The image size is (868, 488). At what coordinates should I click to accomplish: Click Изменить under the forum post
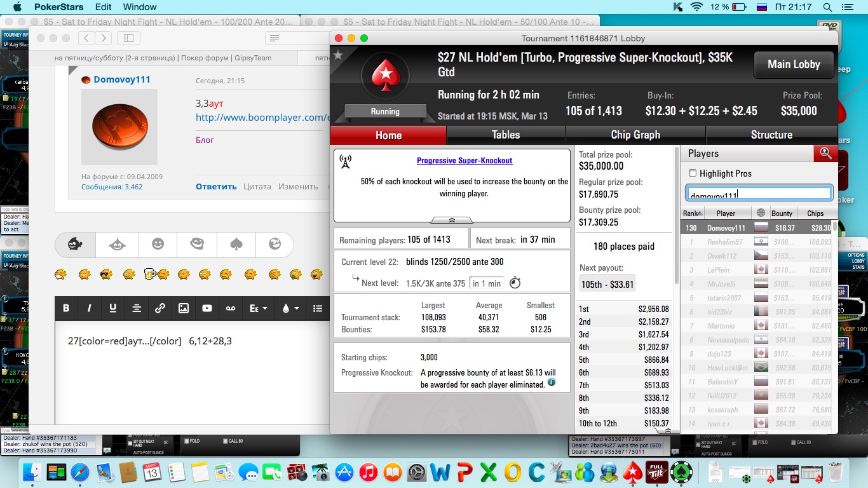point(298,186)
